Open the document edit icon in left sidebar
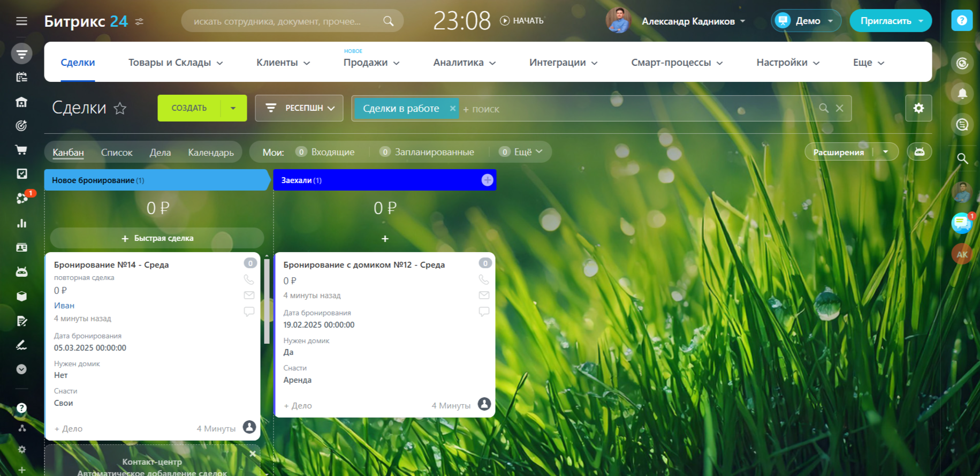 21,321
